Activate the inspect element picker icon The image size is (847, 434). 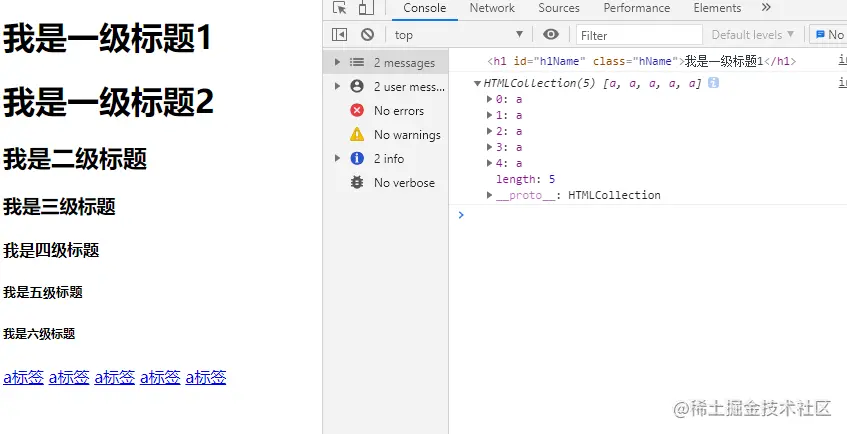(339, 8)
